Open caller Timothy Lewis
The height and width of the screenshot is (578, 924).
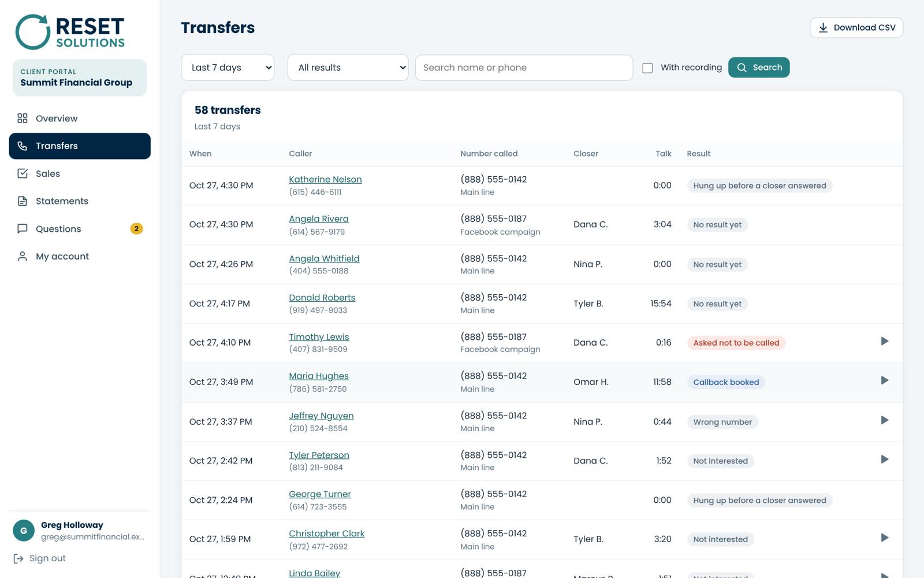click(319, 337)
